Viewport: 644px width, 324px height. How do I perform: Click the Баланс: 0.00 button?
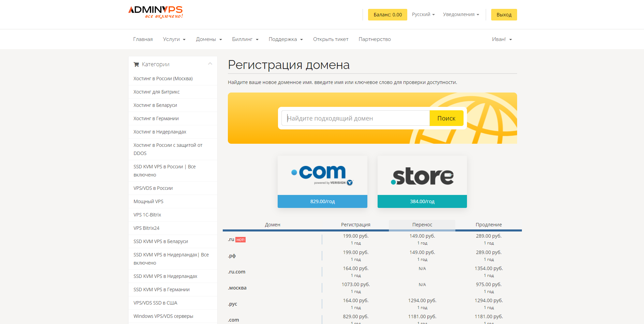pyautogui.click(x=387, y=15)
